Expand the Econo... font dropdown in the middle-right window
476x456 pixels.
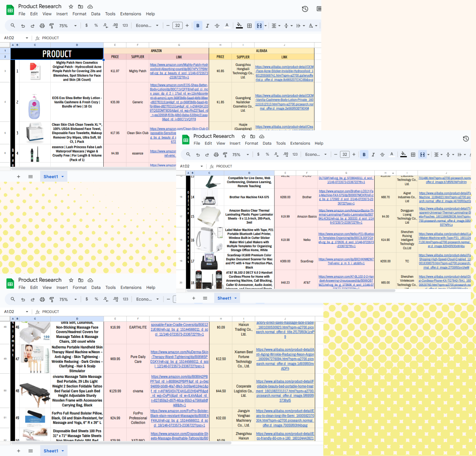[x=316, y=154]
